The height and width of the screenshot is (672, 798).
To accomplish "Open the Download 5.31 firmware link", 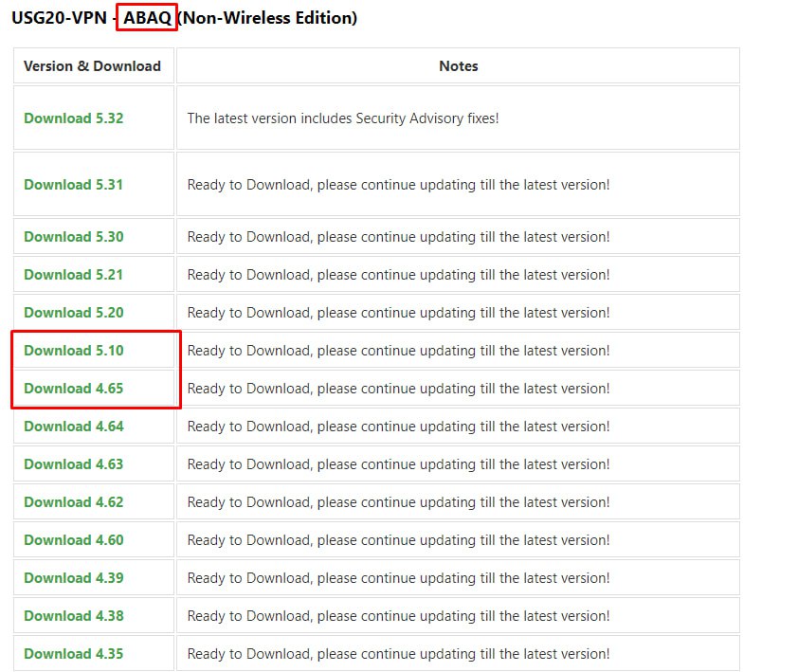I will [x=74, y=184].
